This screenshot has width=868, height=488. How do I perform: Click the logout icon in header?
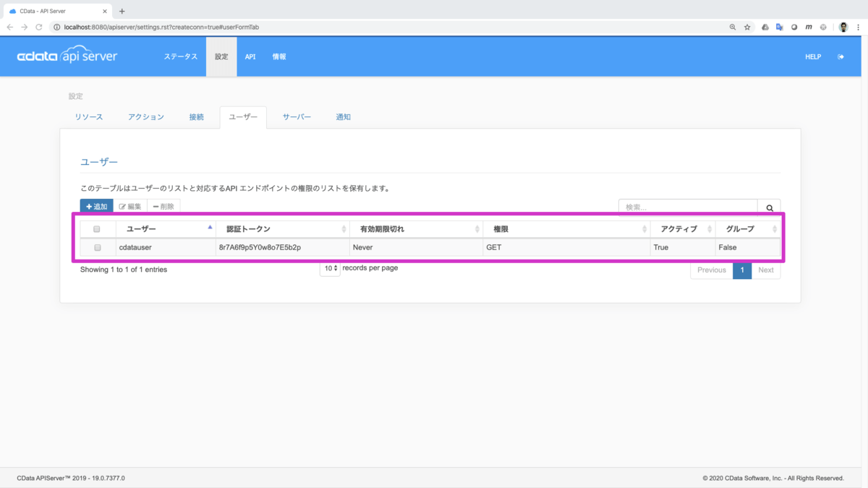pyautogui.click(x=841, y=56)
